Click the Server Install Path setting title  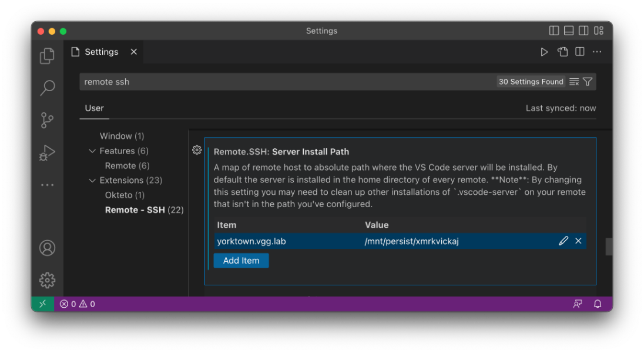tap(281, 152)
